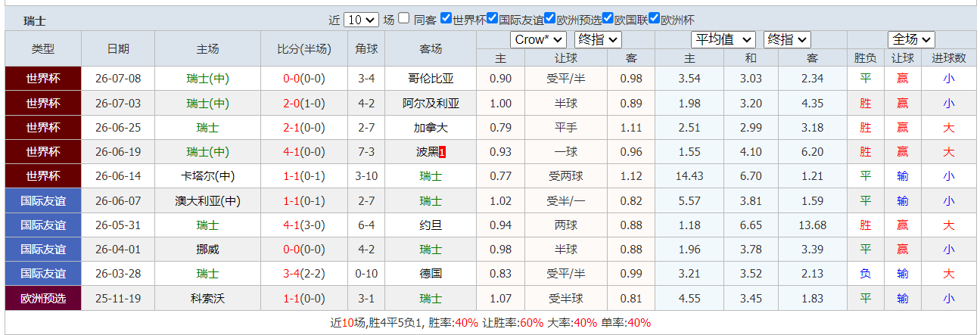Open the 全场 dropdown
980x335 pixels.
pos(911,39)
